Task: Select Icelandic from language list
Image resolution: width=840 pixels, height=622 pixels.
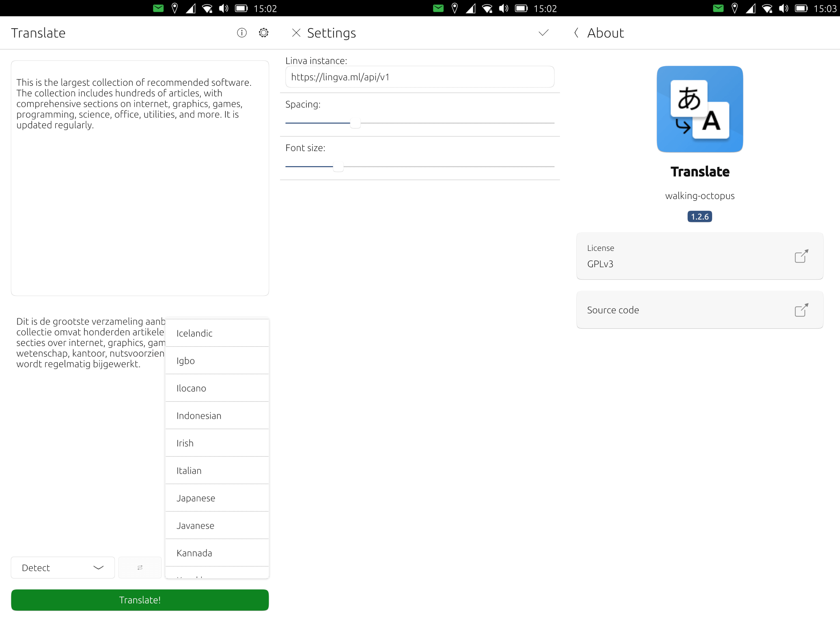Action: (217, 333)
